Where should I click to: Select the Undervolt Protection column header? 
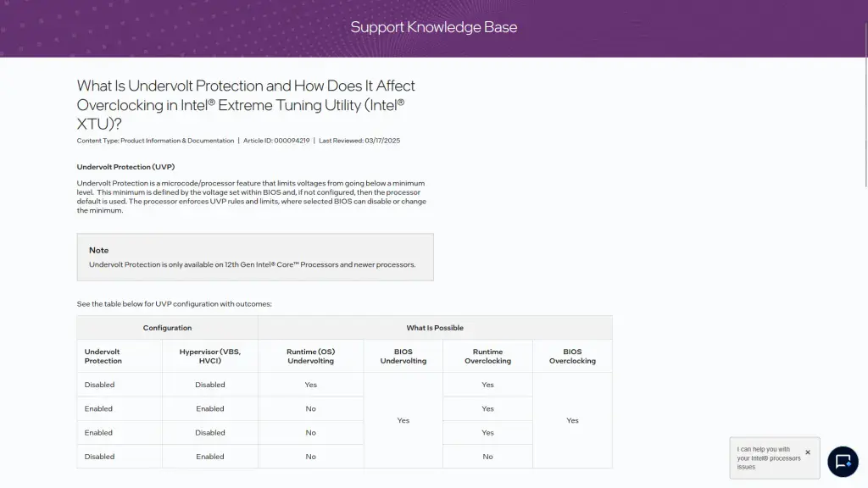tap(103, 356)
